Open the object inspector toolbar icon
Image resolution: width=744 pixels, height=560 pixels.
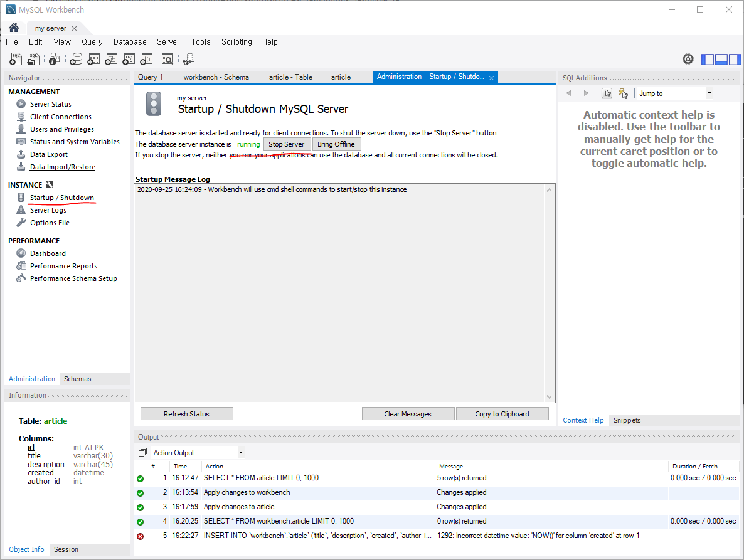pyautogui.click(x=55, y=60)
